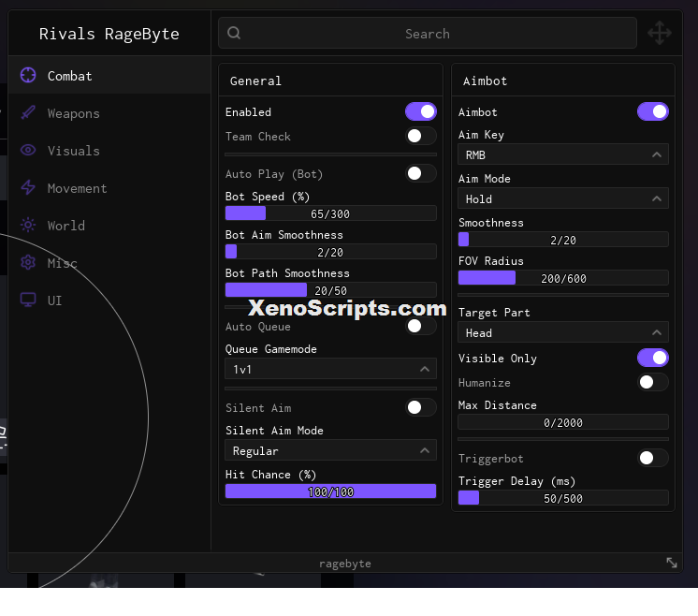
Task: Go to the Movement tab
Action: click(x=109, y=187)
